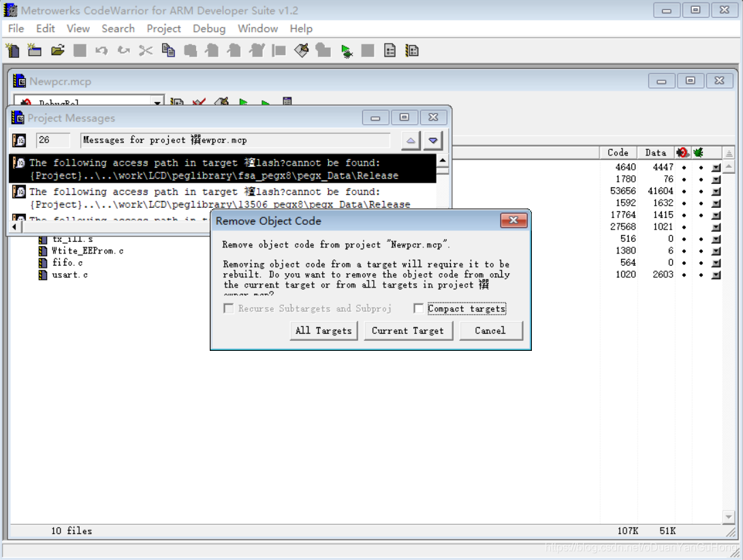The height and width of the screenshot is (560, 743).
Task: Close the Remove Object Code dialog
Action: [x=513, y=221]
